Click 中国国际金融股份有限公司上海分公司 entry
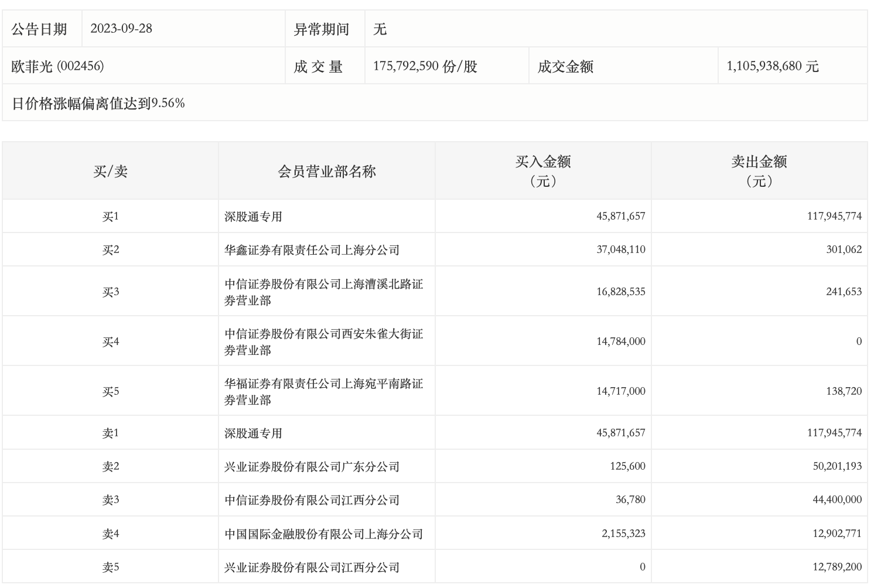The width and height of the screenshot is (874, 588). (323, 534)
